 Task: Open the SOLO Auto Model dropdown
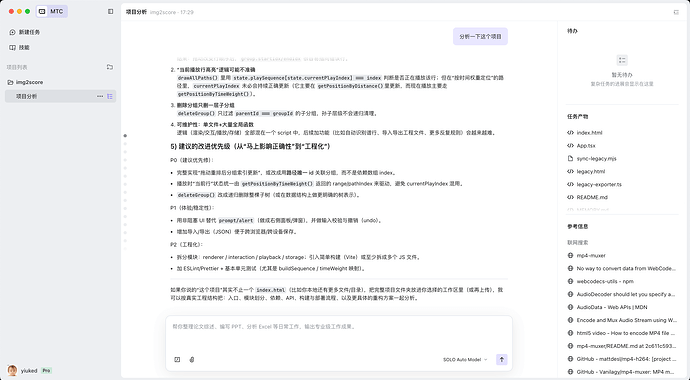coord(465,359)
